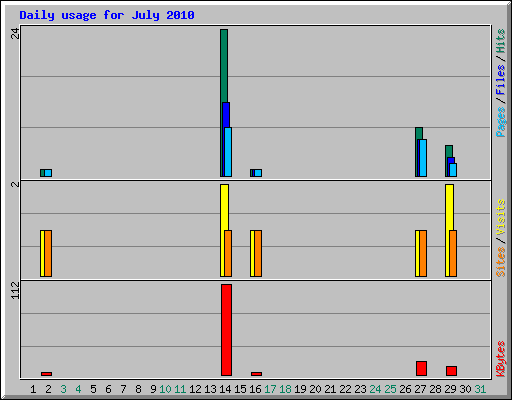Click day number "2" on the x-axis
Screen dimensions: 512x400
[x=48, y=389]
